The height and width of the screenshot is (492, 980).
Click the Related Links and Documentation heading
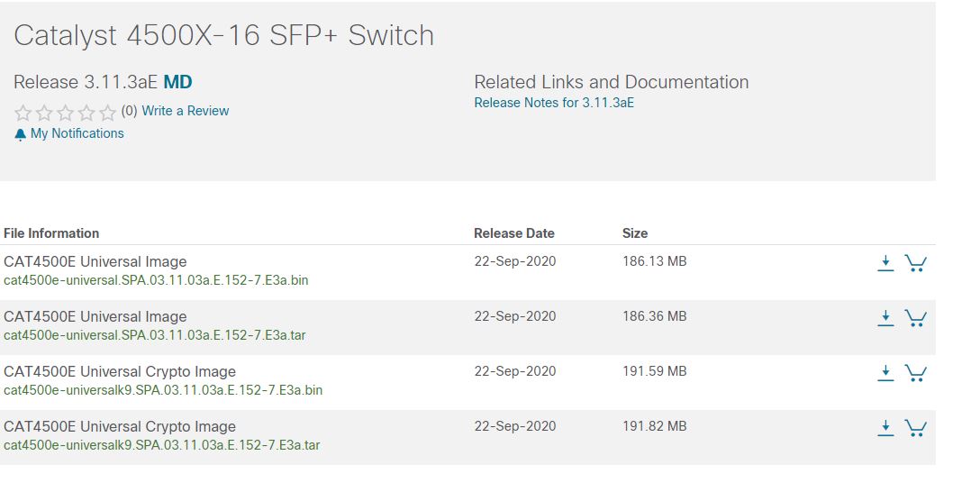pyautogui.click(x=612, y=82)
